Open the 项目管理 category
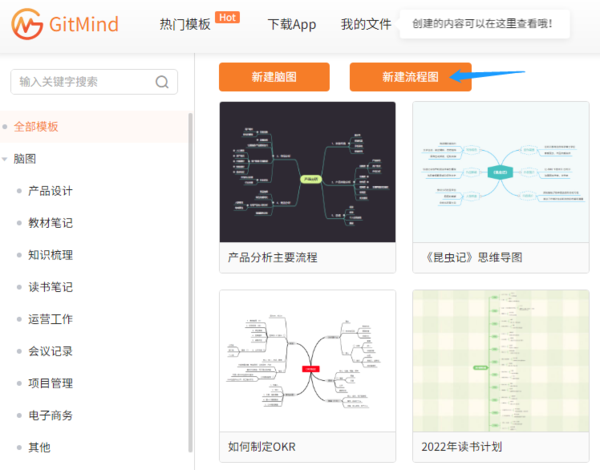Image resolution: width=600 pixels, height=470 pixels. coord(50,383)
